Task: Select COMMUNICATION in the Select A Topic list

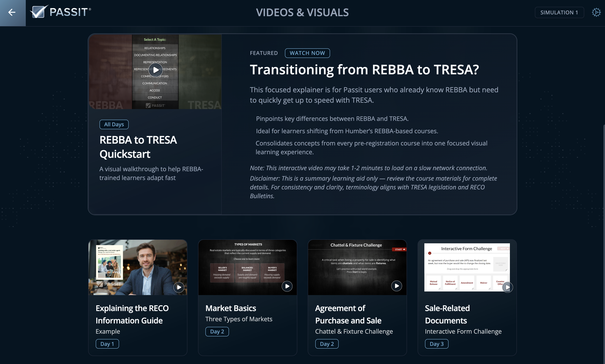Action: click(x=154, y=83)
